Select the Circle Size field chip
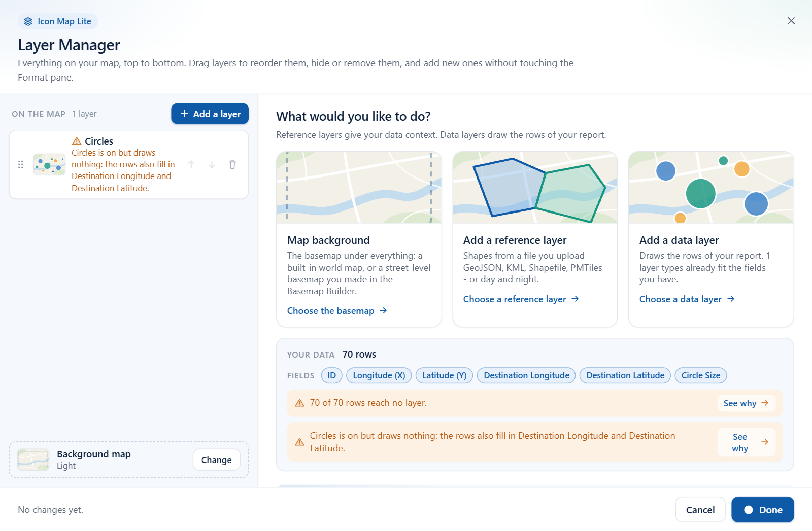The image size is (812, 531). coord(701,375)
